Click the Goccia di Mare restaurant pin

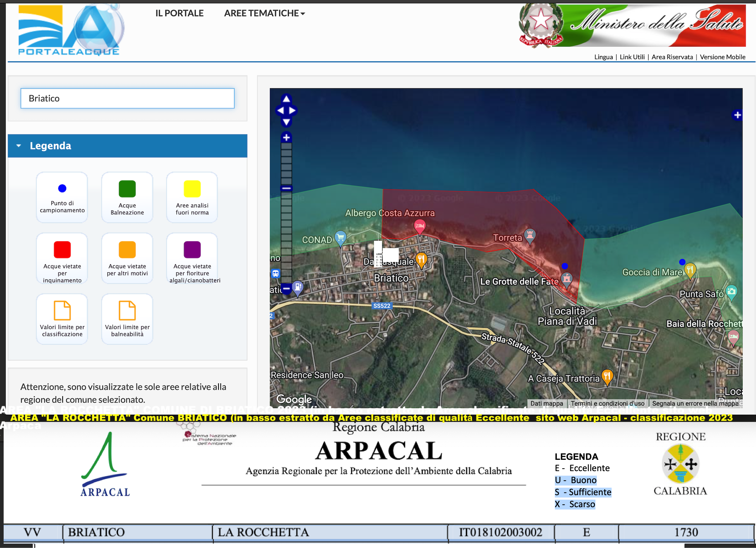[x=690, y=270]
